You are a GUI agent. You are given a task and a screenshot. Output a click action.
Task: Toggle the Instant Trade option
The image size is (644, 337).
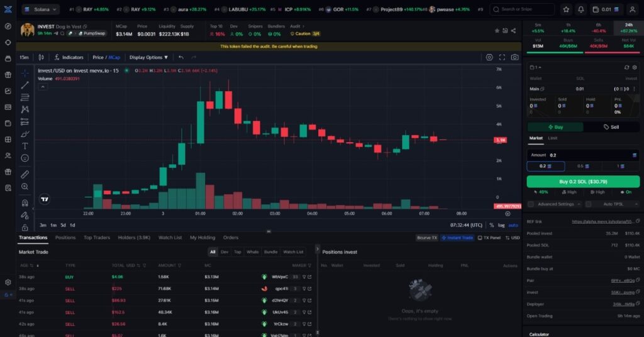(457, 238)
